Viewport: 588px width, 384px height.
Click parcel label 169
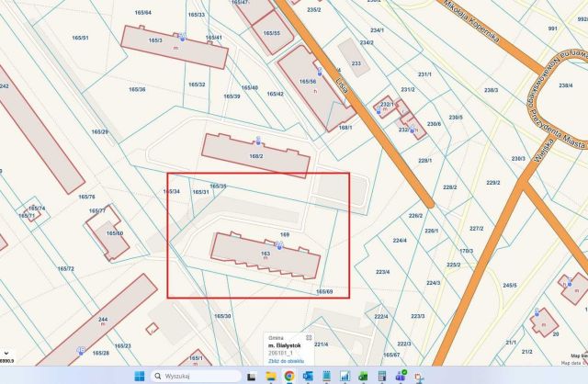tap(285, 235)
